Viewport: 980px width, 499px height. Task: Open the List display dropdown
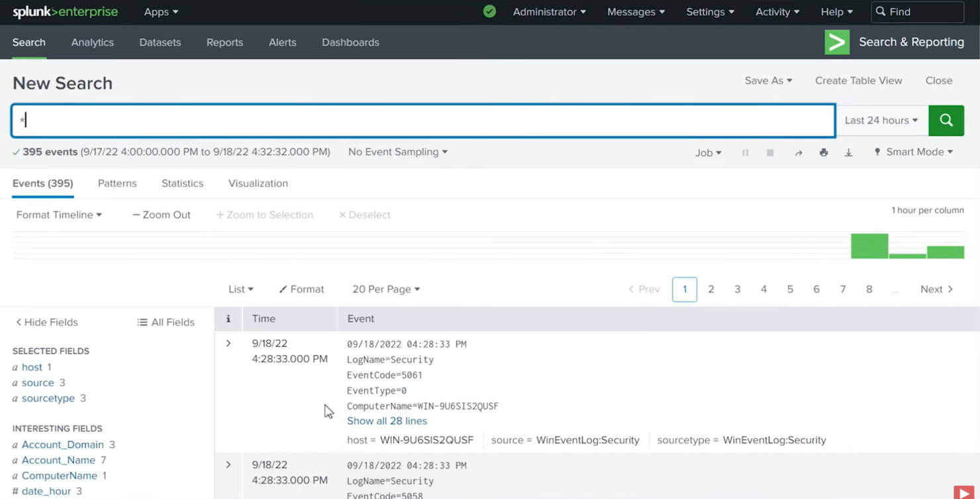(241, 289)
